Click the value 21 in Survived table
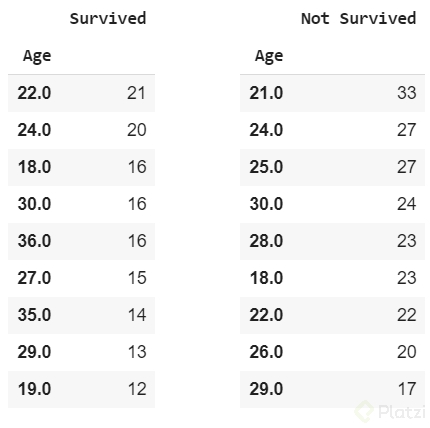Viewport: 430px width, 428px height. [136, 93]
